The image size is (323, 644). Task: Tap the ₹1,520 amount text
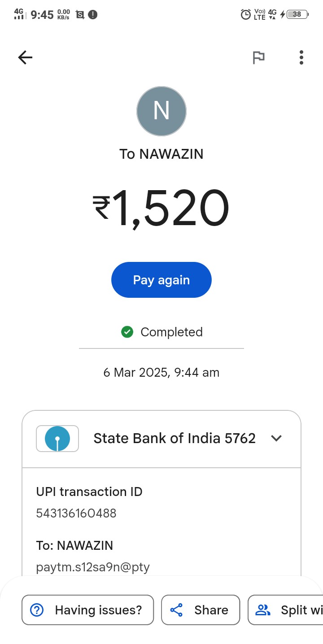161,209
